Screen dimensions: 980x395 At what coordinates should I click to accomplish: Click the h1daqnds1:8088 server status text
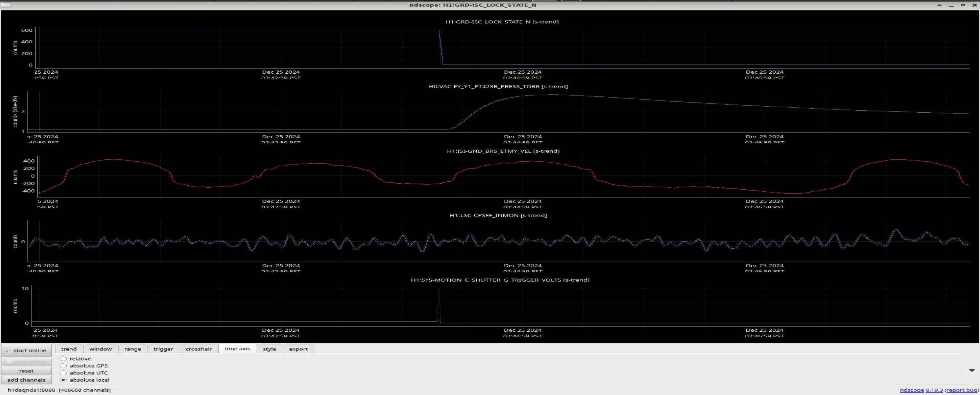(x=31, y=390)
